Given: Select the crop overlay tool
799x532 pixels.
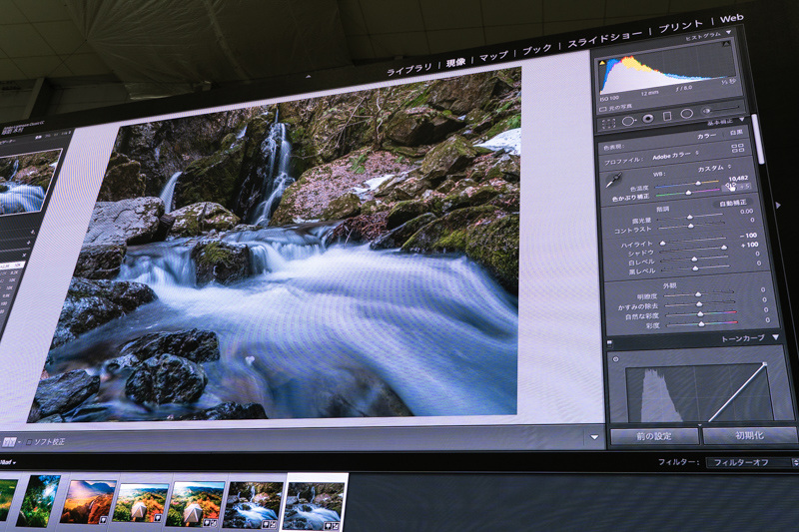Looking at the screenshot, I should [608, 123].
